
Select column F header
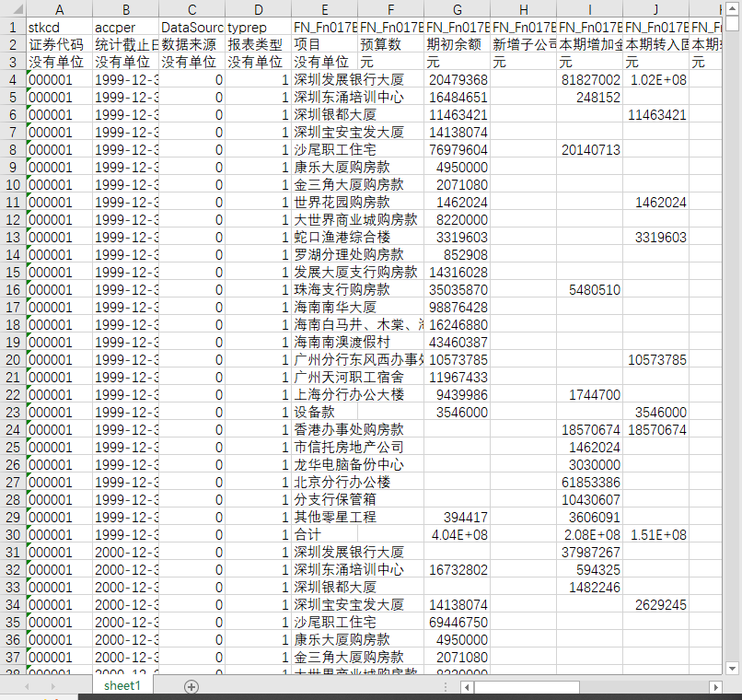390,9
